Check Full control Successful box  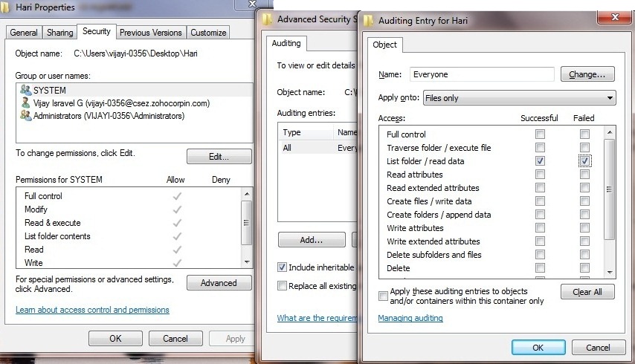click(540, 134)
